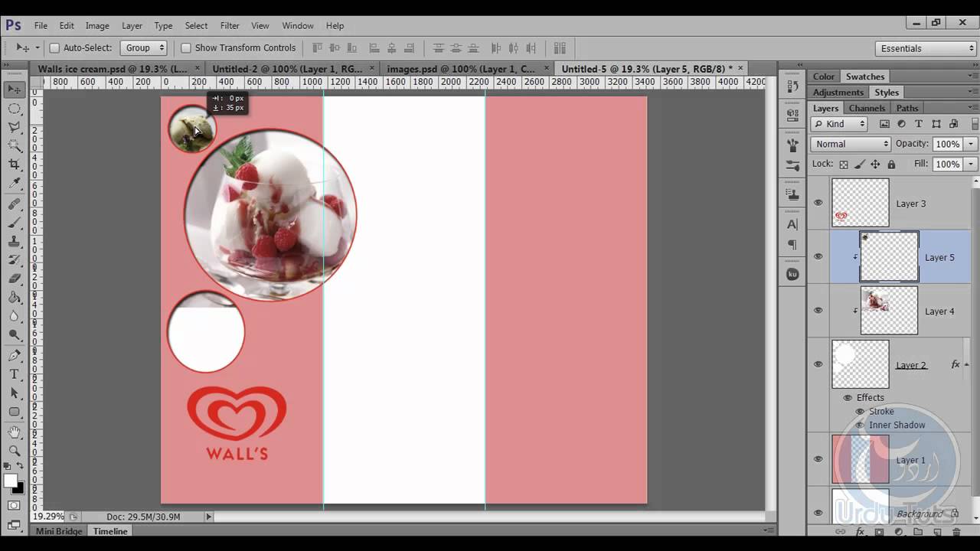Image resolution: width=980 pixels, height=551 pixels.
Task: Select the Move tool in the toolbox
Action: tap(15, 90)
